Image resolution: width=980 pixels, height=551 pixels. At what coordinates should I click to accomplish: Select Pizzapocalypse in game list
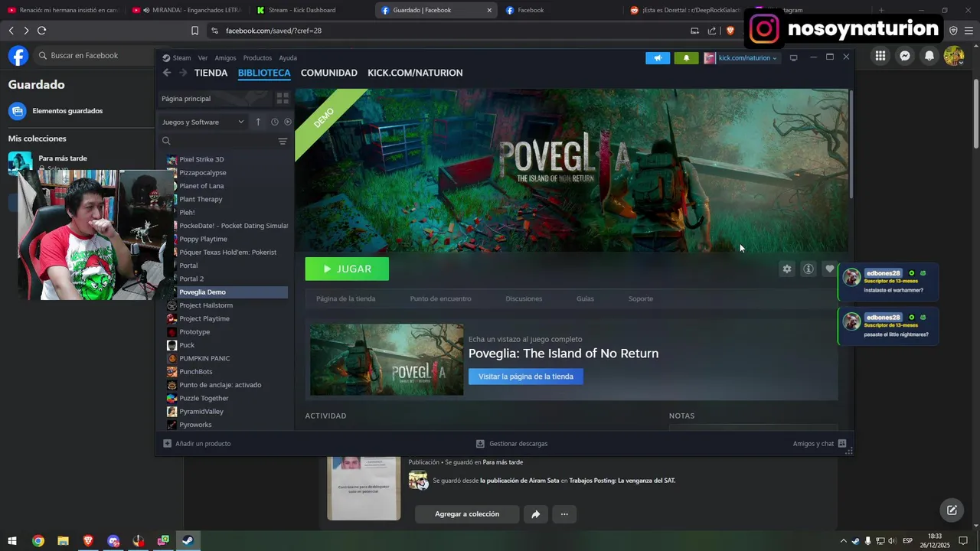click(203, 173)
